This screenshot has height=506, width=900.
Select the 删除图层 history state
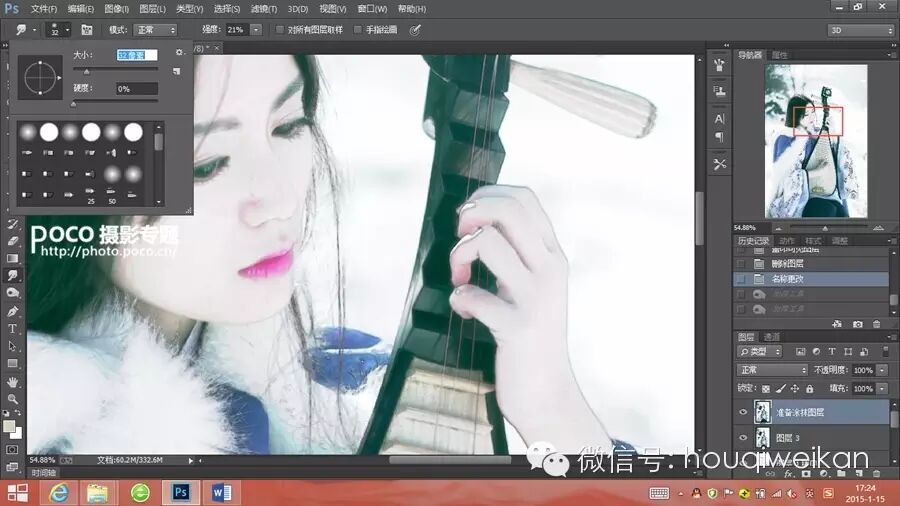click(x=811, y=264)
